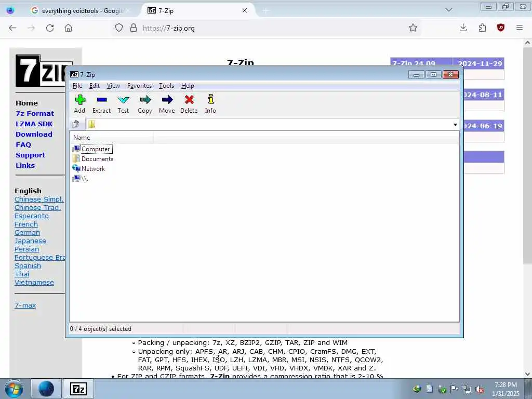Click the Action Center flag tray icon
Screen dimensions: 532x399
pos(454,389)
